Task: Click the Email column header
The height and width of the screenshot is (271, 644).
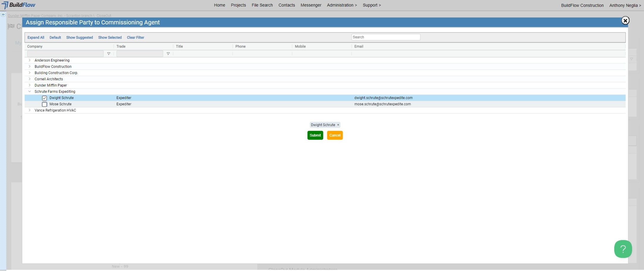Action: point(359,46)
